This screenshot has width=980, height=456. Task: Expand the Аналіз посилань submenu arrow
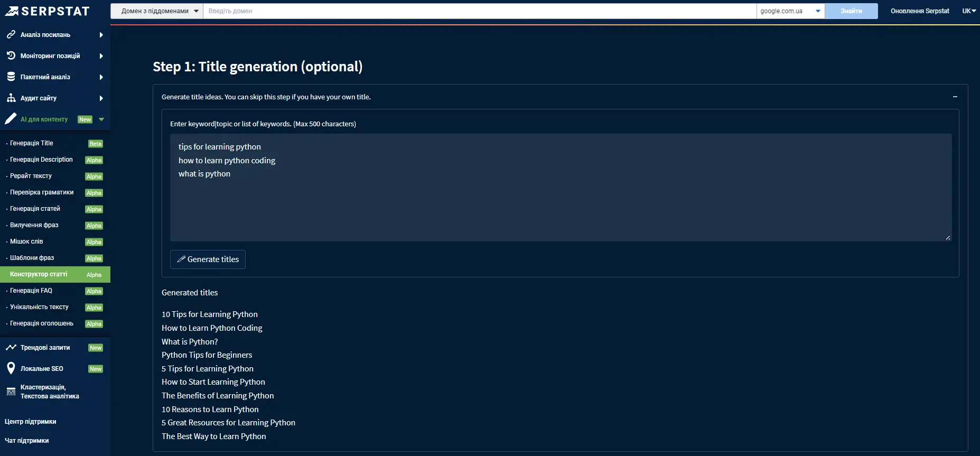click(x=101, y=35)
